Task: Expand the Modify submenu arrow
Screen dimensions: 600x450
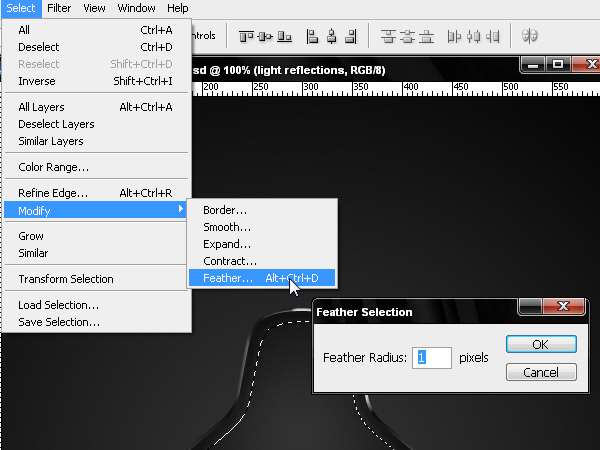Action: pos(181,209)
